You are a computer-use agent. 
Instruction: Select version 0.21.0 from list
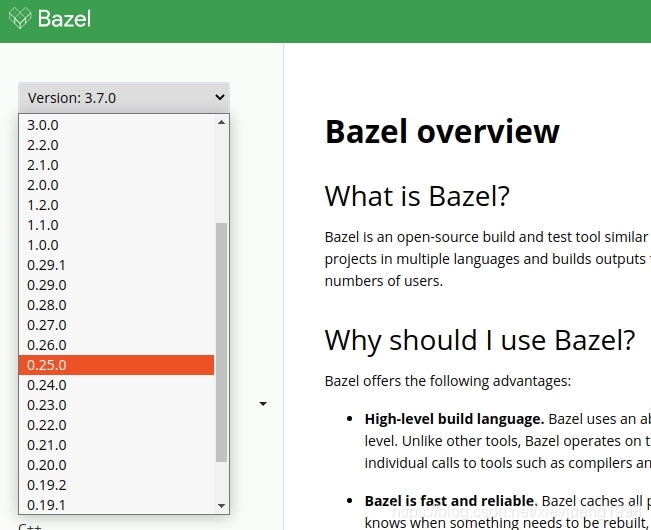click(116, 445)
